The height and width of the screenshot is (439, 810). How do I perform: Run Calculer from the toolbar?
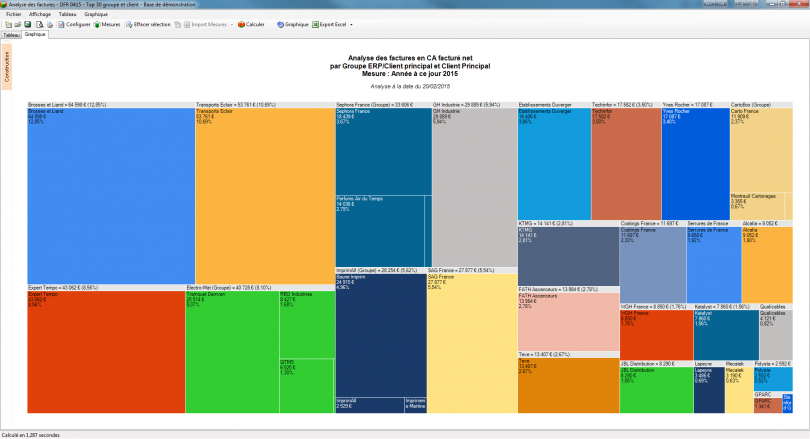click(251, 24)
